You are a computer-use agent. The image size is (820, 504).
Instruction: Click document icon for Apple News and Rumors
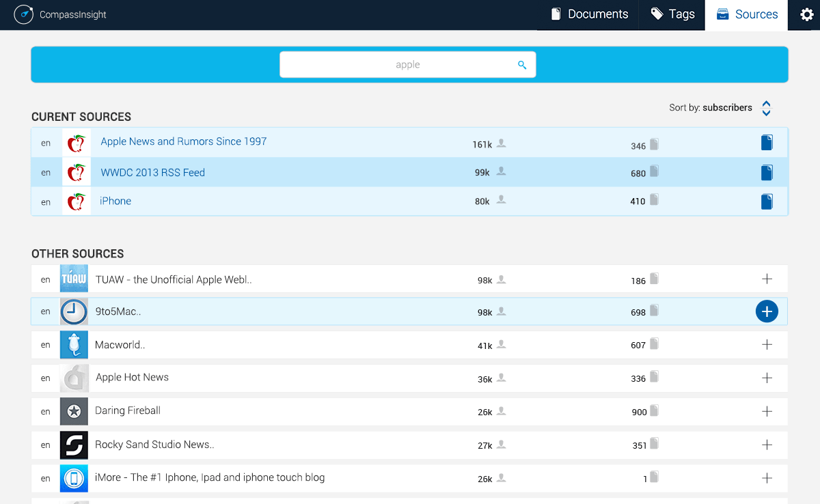767,143
